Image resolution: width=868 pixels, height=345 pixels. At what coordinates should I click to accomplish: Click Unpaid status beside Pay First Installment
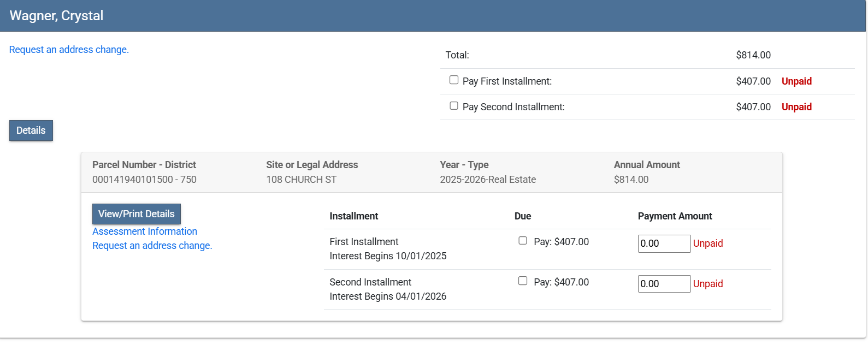796,81
